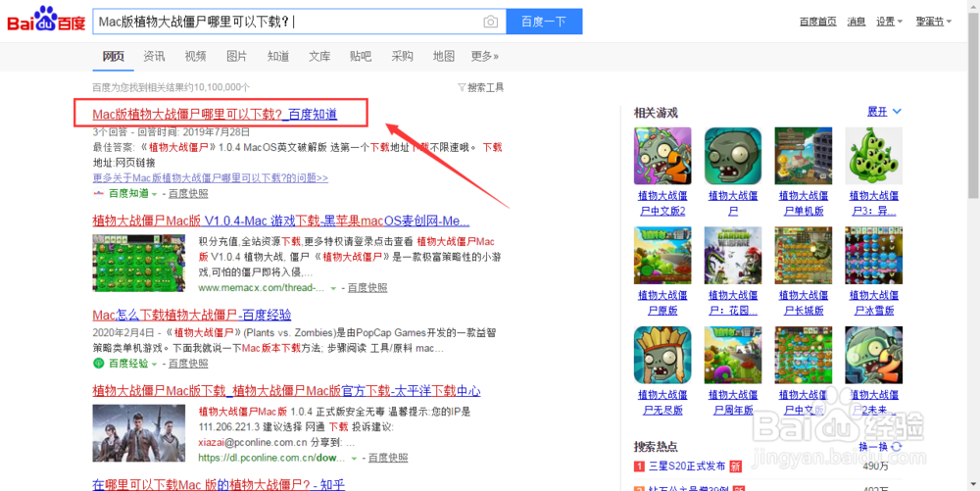
Task: Click 植物大战僵尸无尽版 game icon
Action: click(662, 355)
